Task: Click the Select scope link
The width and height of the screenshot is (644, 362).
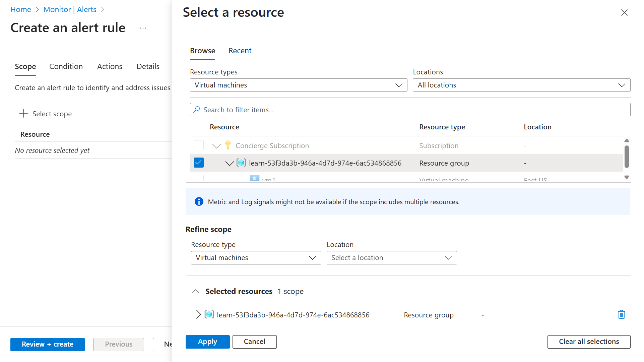Action: [52, 114]
